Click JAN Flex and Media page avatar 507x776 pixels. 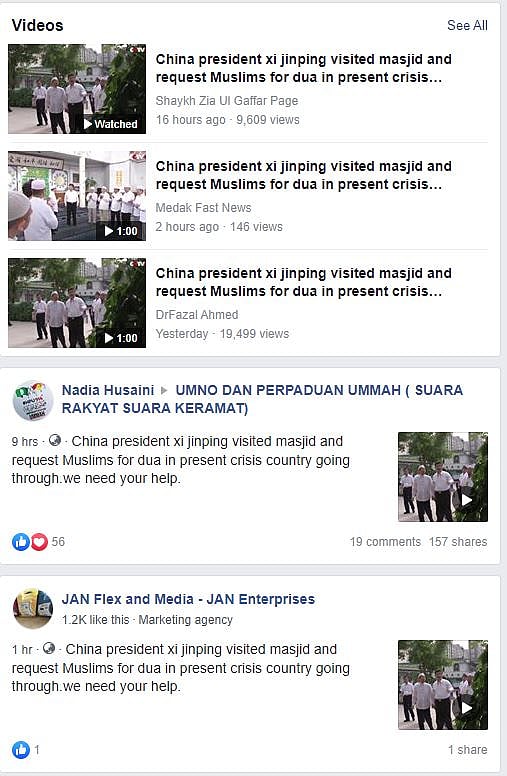coord(33,609)
